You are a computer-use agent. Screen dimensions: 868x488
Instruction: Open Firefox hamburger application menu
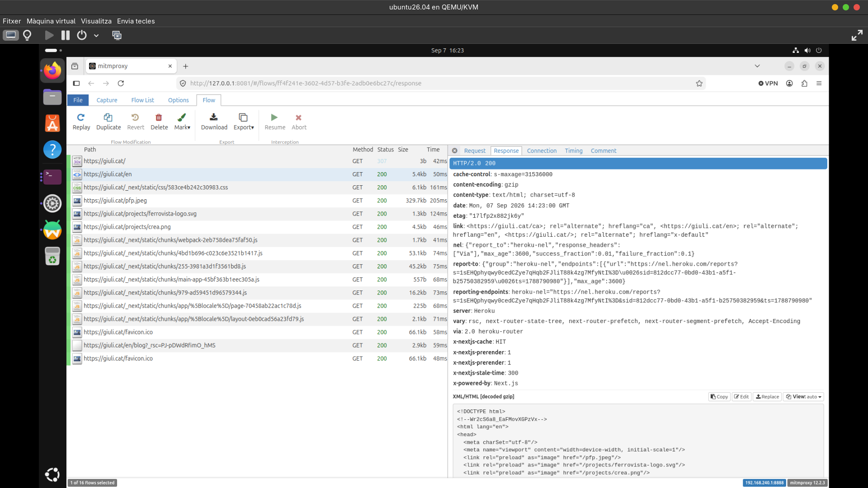pyautogui.click(x=819, y=83)
